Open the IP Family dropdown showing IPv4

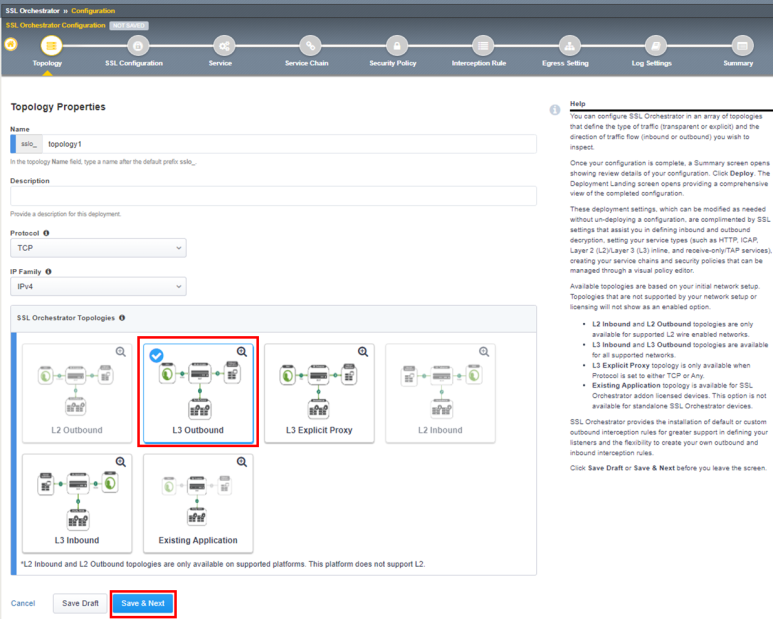click(x=98, y=286)
